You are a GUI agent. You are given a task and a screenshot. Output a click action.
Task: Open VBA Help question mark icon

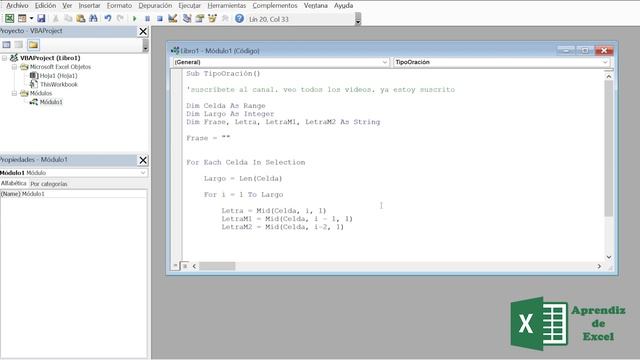point(240,18)
